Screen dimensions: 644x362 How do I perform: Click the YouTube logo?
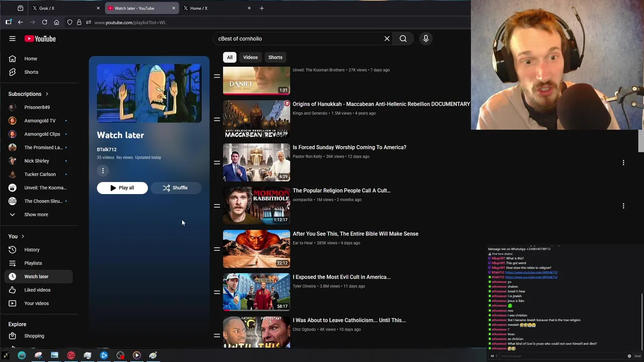(40, 39)
